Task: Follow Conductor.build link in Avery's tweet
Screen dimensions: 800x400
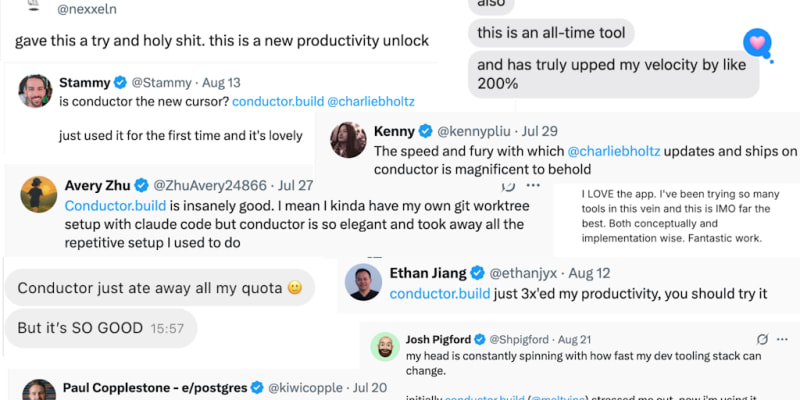Action: 106,205
